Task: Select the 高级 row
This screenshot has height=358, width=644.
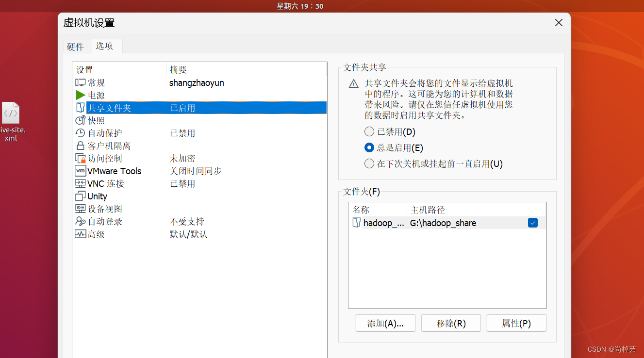Action: 200,234
